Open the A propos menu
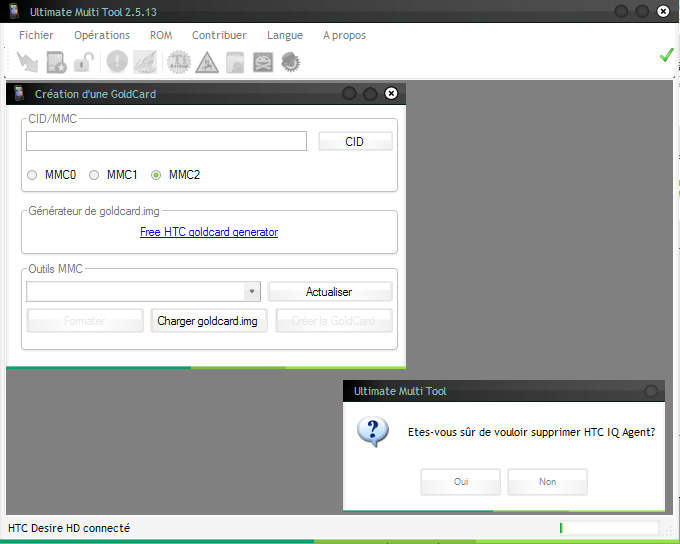Viewport: 680px width, 544px height. (x=344, y=35)
